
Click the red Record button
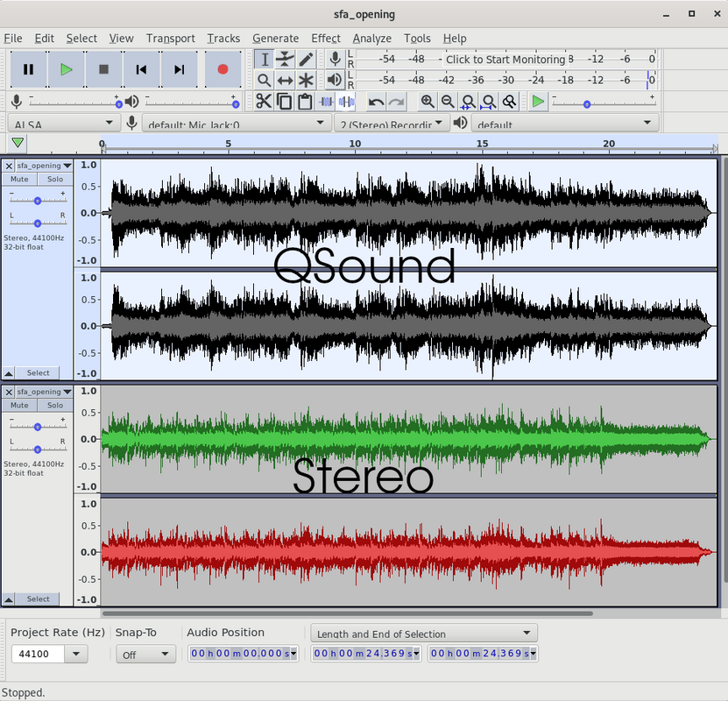click(223, 69)
